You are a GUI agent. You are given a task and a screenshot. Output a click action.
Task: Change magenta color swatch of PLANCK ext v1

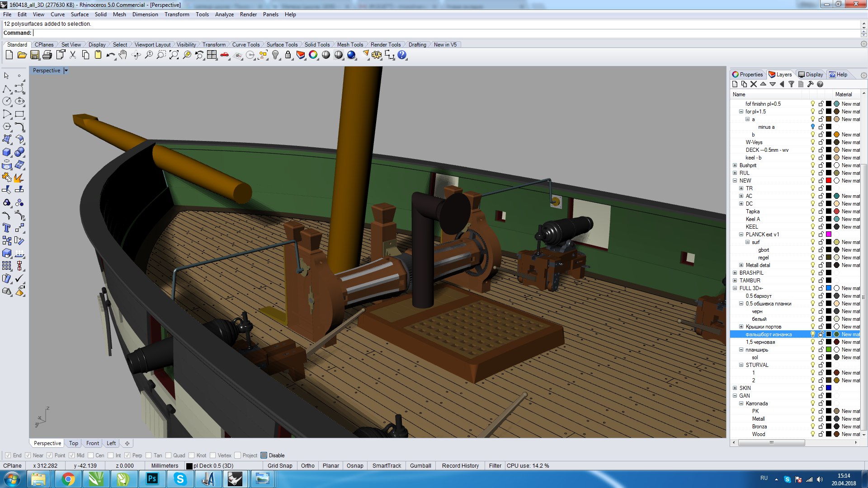pos(829,235)
